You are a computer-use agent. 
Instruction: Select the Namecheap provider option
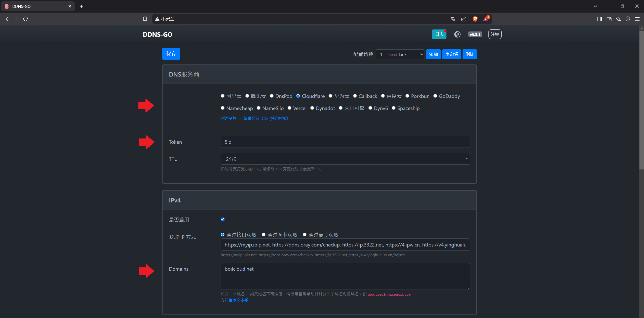(x=222, y=108)
